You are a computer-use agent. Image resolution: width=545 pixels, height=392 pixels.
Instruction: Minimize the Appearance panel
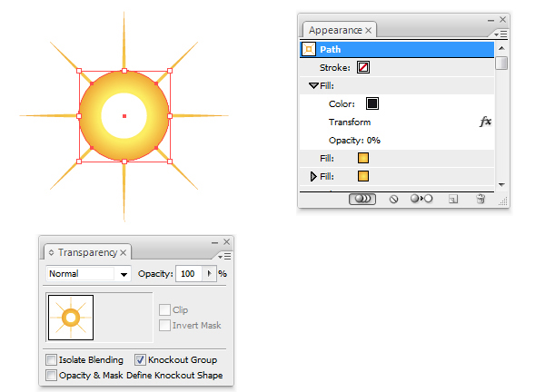tap(490, 21)
